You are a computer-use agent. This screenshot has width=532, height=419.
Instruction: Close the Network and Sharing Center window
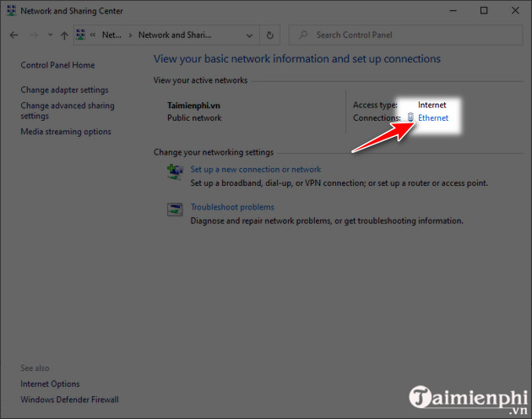(515, 10)
